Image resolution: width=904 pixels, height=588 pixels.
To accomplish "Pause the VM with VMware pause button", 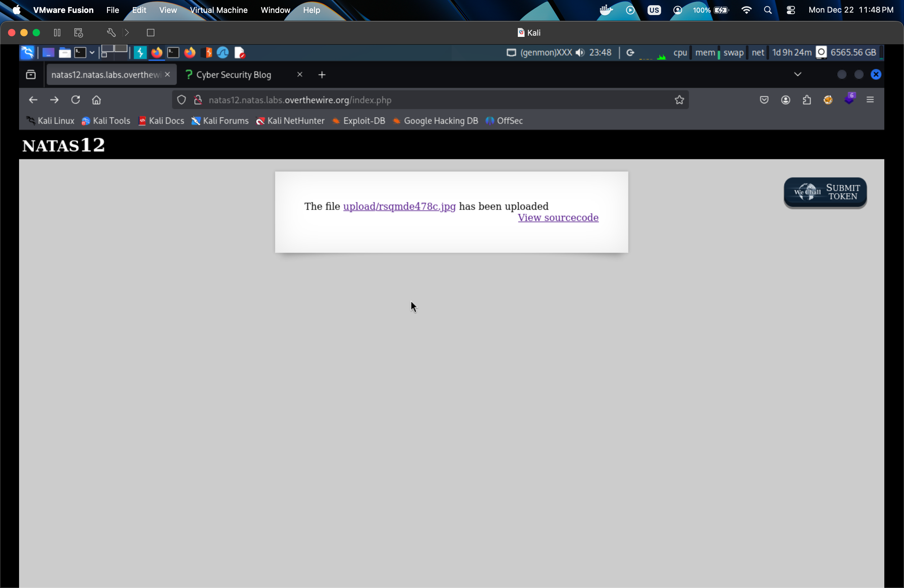I will point(57,33).
